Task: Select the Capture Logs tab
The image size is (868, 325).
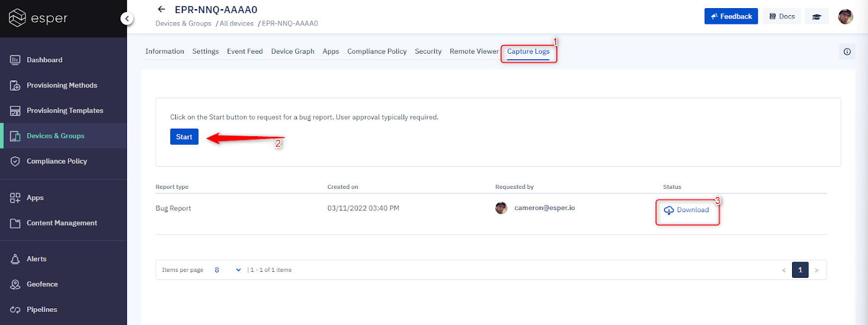Action: point(528,52)
